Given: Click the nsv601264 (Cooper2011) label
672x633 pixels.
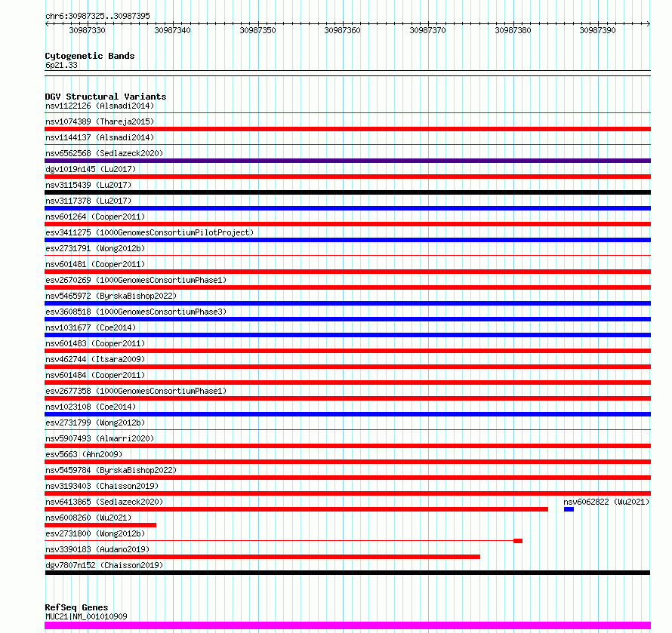Looking at the screenshot, I should (x=95, y=217).
